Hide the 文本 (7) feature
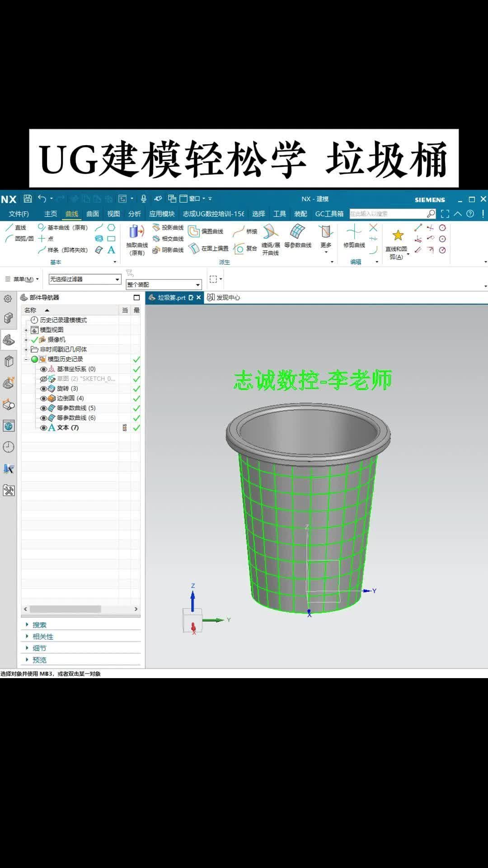The height and width of the screenshot is (868, 488). [x=43, y=428]
